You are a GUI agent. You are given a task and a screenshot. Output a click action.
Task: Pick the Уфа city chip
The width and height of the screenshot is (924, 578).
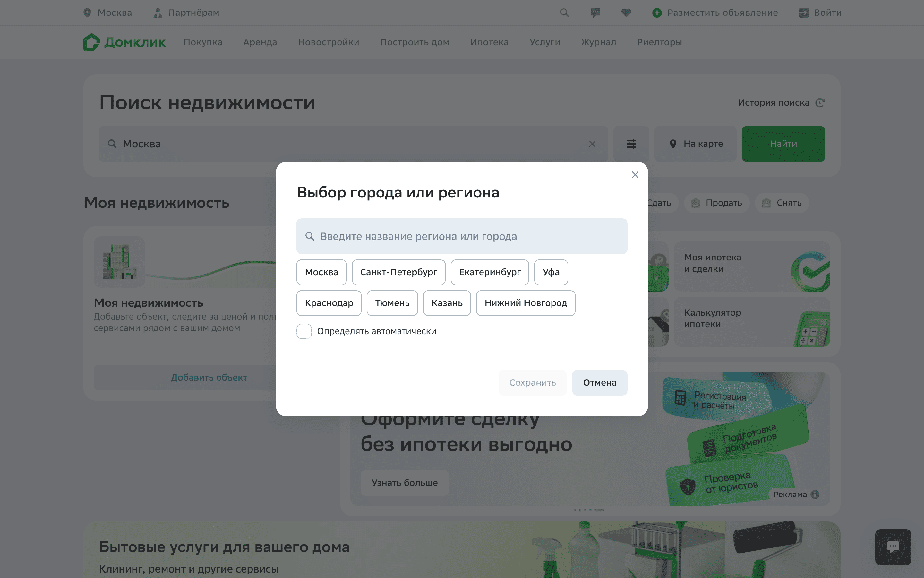(x=551, y=272)
